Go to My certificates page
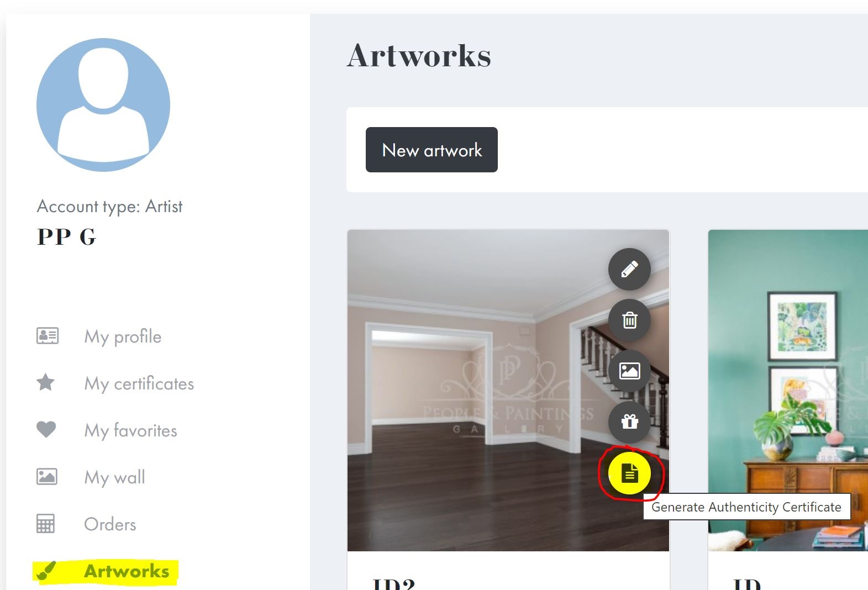Image resolution: width=868 pixels, height=590 pixels. click(139, 383)
